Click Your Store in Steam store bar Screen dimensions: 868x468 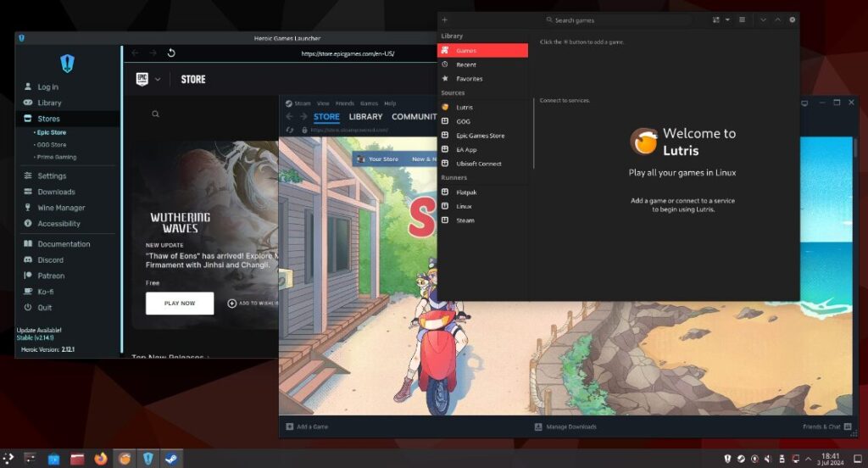pos(383,159)
